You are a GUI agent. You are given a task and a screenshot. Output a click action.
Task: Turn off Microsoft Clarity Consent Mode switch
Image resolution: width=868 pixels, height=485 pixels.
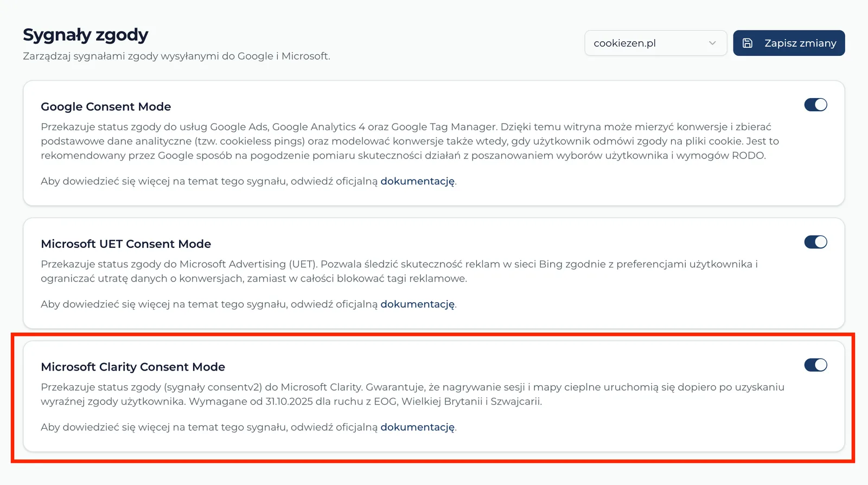click(815, 365)
